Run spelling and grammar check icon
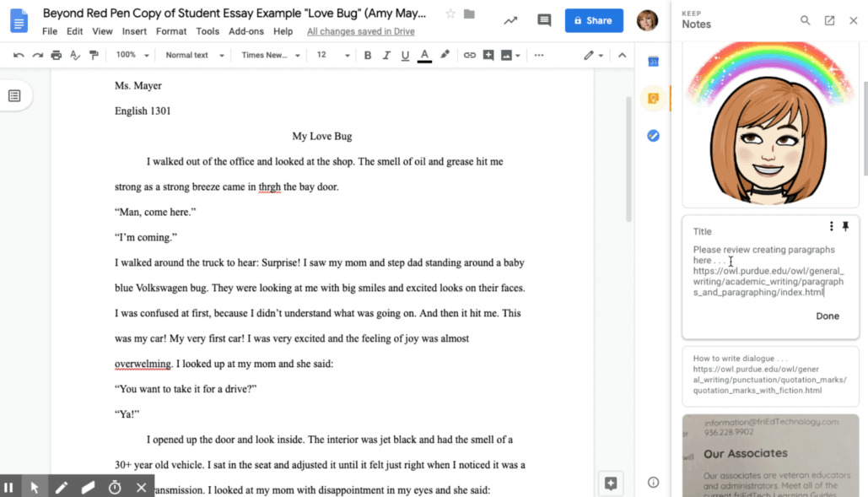The width and height of the screenshot is (868, 497). pyautogui.click(x=75, y=56)
